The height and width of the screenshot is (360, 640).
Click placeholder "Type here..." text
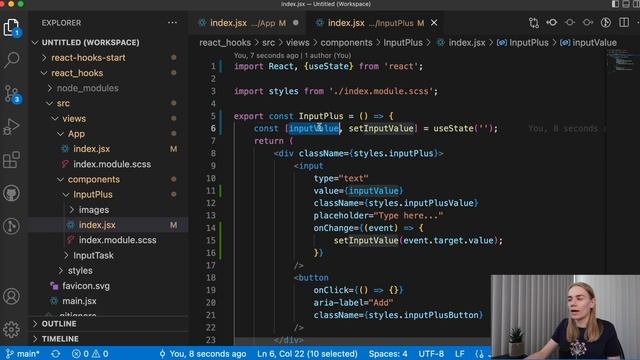(378, 216)
